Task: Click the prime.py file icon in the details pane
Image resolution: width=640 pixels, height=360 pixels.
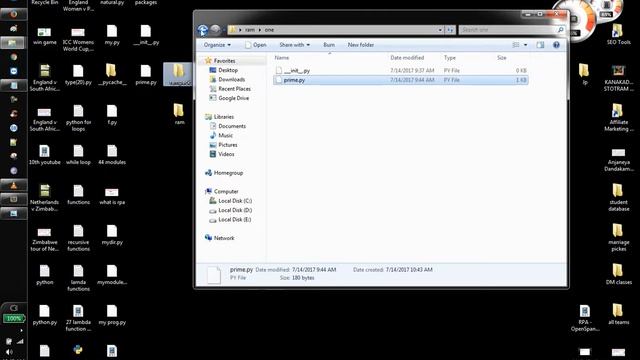Action: click(x=214, y=274)
